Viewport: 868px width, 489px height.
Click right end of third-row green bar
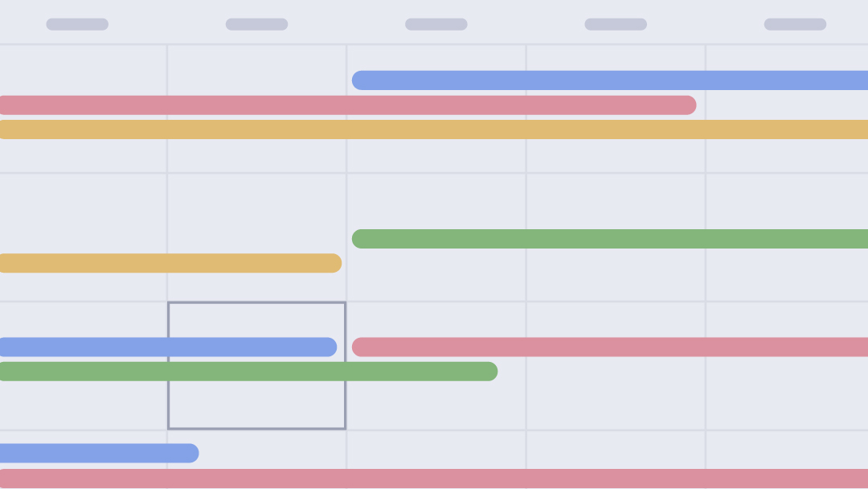pos(489,372)
